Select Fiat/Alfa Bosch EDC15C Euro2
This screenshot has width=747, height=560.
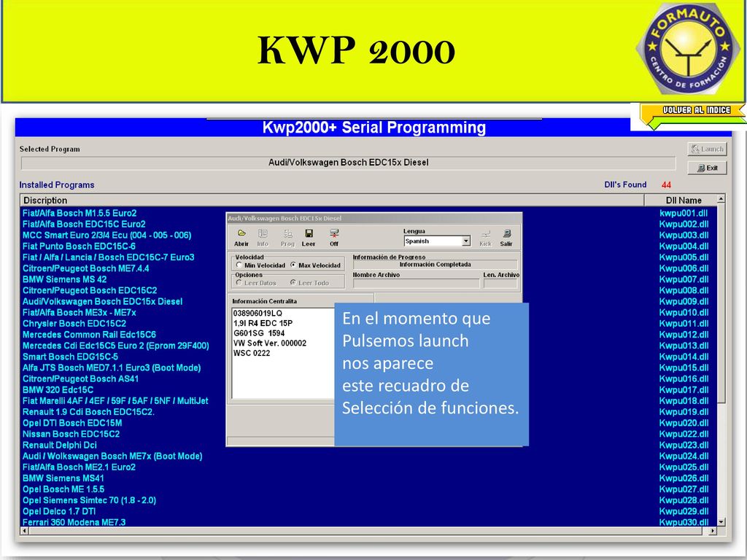(84, 224)
